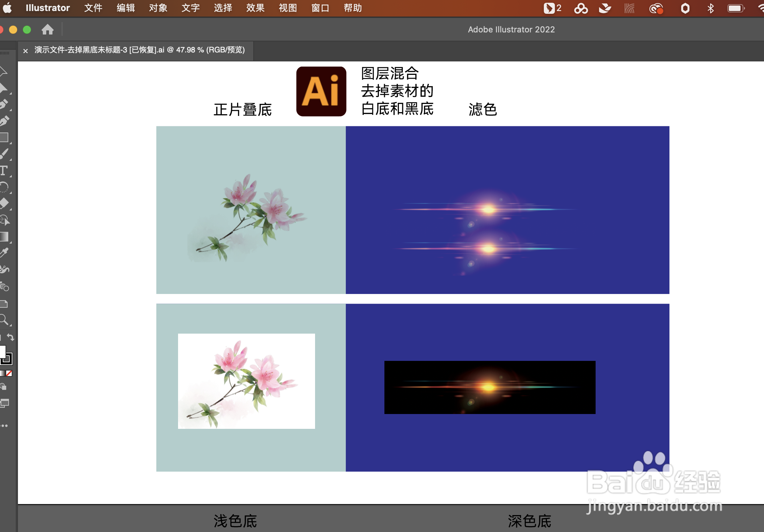Activate the Paintbrush tool
Viewport: 764px width, 532px height.
pyautogui.click(x=5, y=154)
